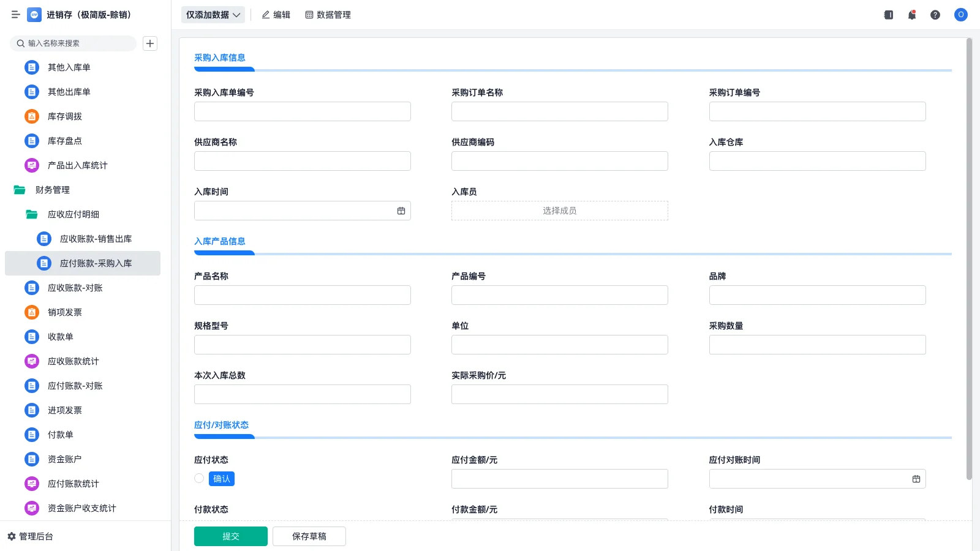This screenshot has height=551, width=980.
Task: Open the blue user avatar menu
Action: tap(960, 15)
